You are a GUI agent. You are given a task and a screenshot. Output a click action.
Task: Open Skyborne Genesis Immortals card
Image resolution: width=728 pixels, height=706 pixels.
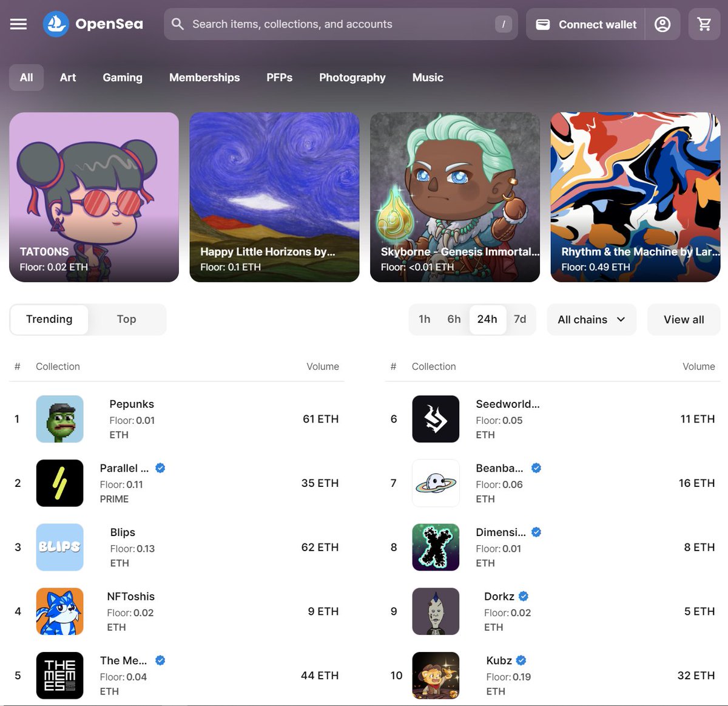[x=455, y=197]
